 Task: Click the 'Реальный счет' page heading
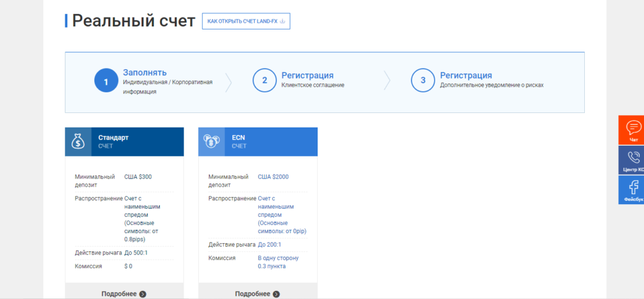(x=133, y=21)
